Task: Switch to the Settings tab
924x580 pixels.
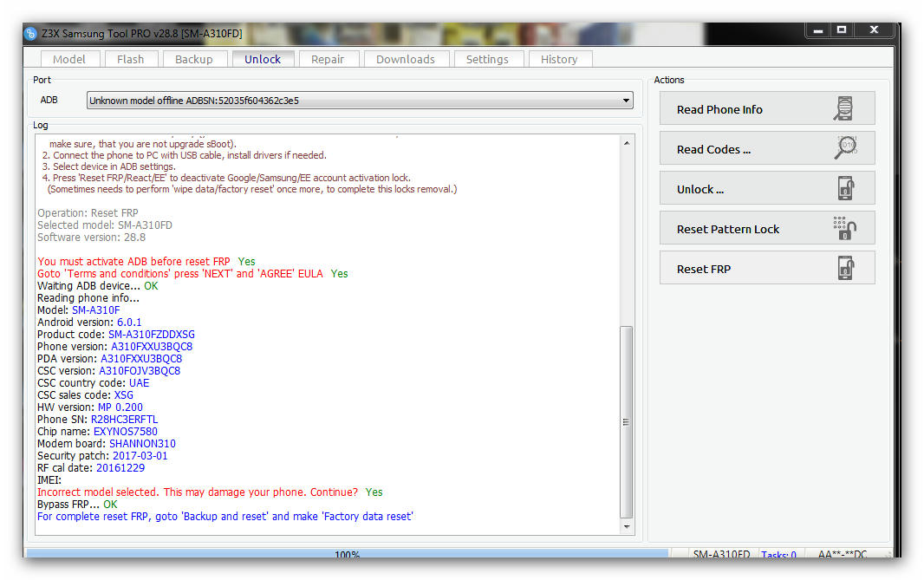Action: (487, 59)
